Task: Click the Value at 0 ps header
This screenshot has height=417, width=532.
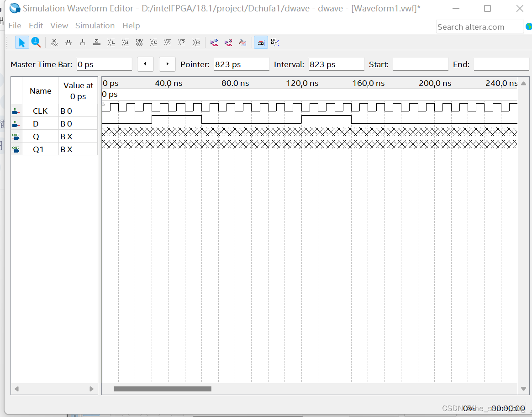Action: pos(78,91)
